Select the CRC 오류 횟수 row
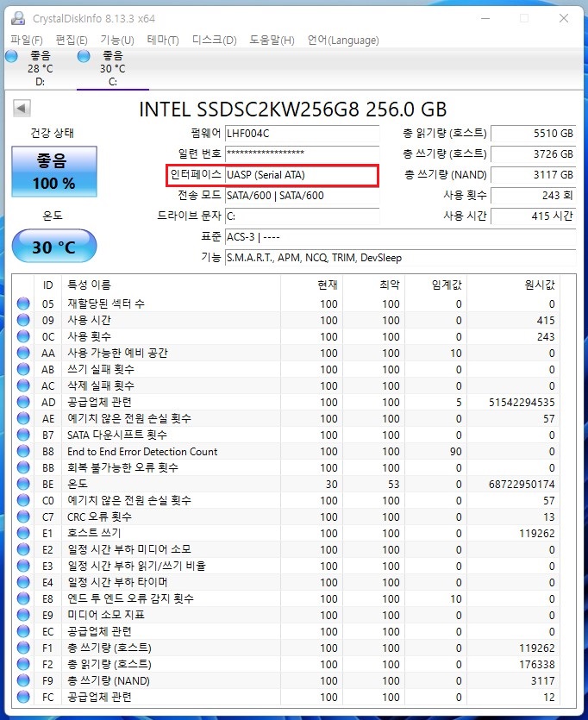The width and height of the screenshot is (588, 720). pos(287,517)
